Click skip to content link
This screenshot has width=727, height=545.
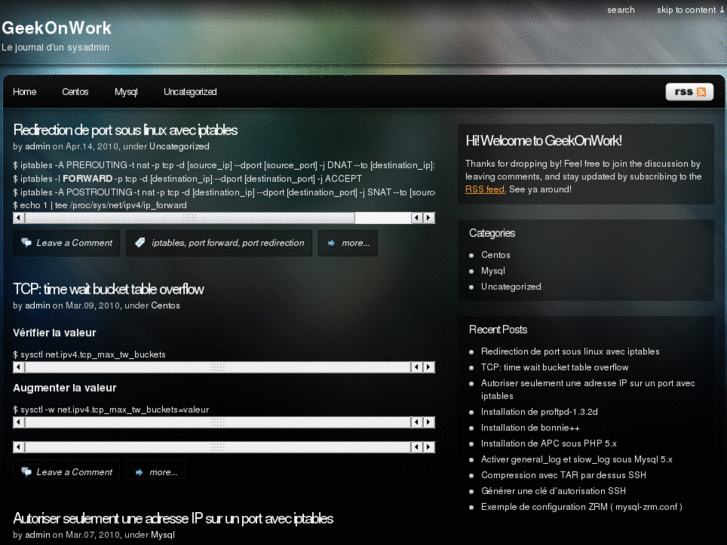click(690, 10)
